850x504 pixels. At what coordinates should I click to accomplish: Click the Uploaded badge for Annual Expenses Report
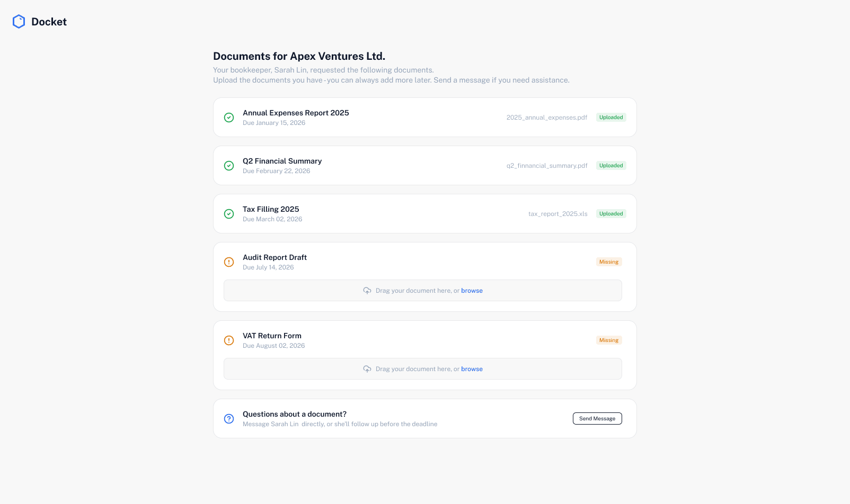pos(611,118)
